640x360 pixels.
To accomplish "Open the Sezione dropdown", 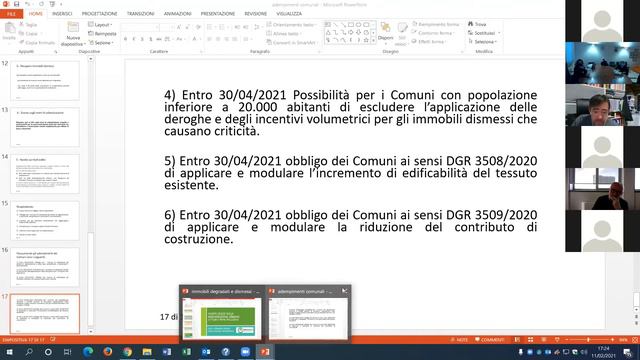I will (x=101, y=42).
